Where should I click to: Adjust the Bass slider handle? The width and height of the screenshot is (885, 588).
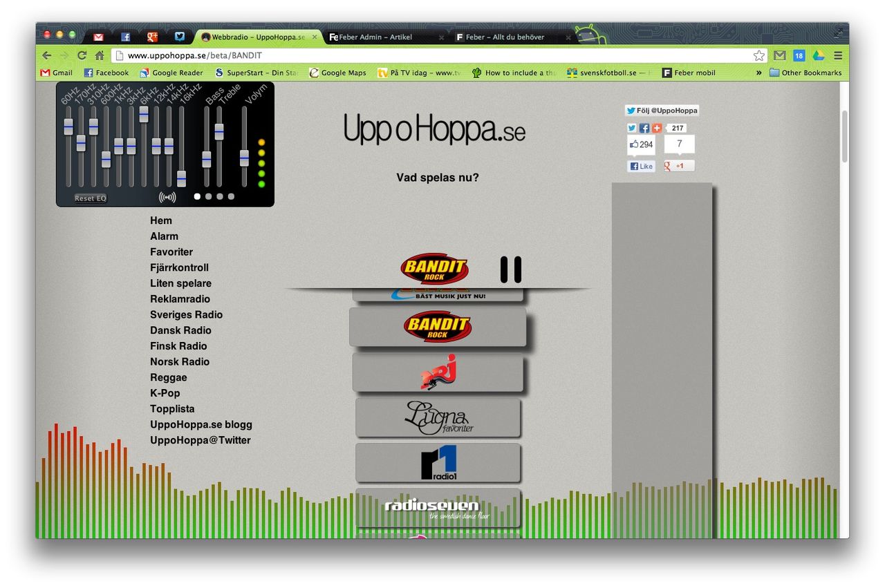(206, 160)
